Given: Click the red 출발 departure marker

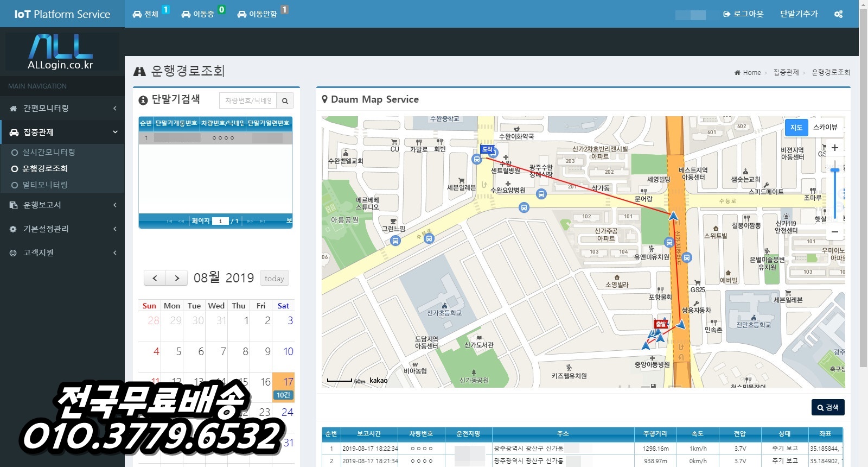Looking at the screenshot, I should click(x=660, y=324).
